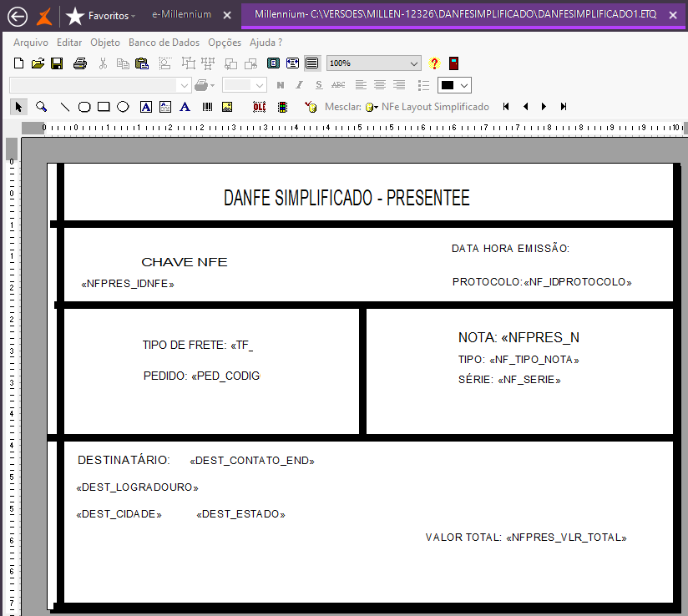
Task: Open the black color swatch picker
Action: coord(454,85)
